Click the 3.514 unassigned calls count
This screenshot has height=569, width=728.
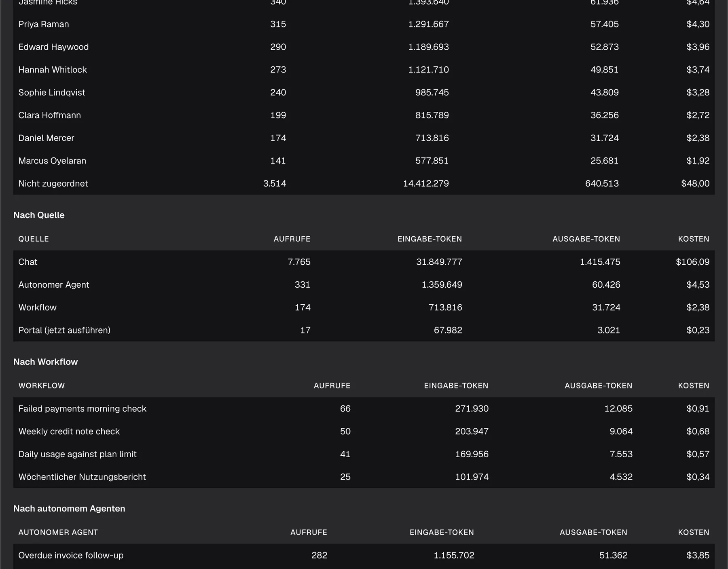[x=275, y=183]
